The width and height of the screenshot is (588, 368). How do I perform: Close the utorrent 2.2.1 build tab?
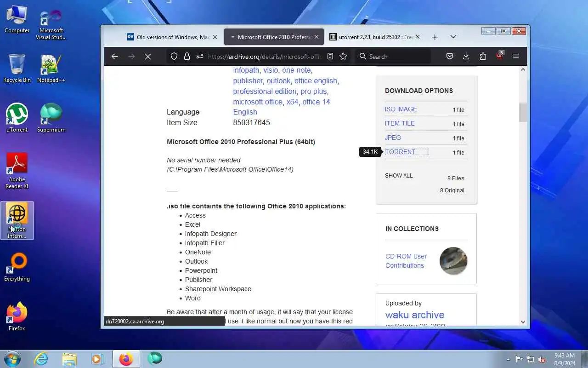coord(418,37)
